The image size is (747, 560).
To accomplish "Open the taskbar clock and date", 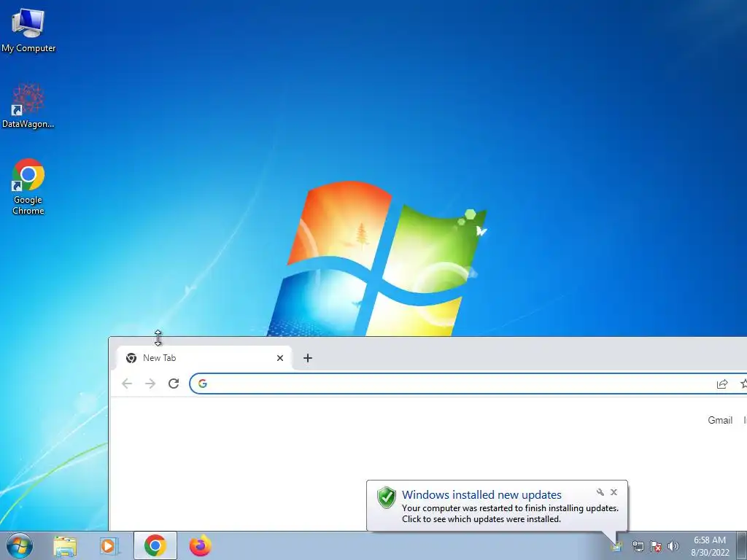I will [x=710, y=546].
